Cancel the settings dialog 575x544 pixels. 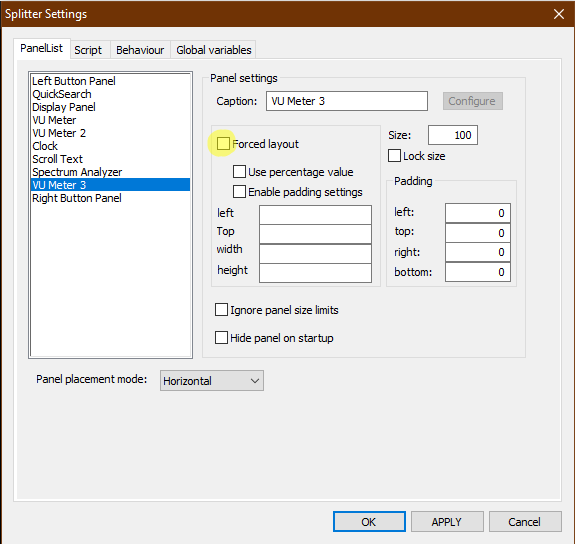click(525, 522)
